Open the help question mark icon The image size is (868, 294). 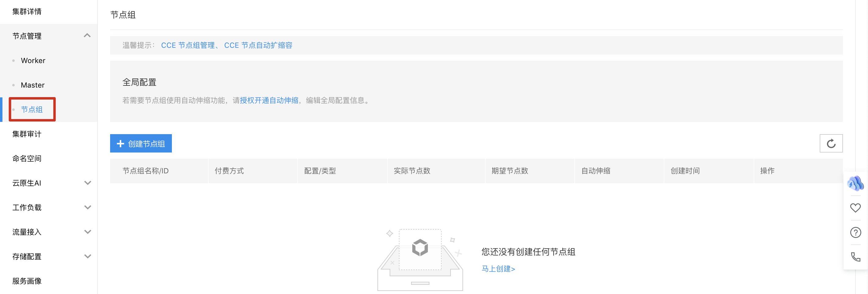click(855, 232)
